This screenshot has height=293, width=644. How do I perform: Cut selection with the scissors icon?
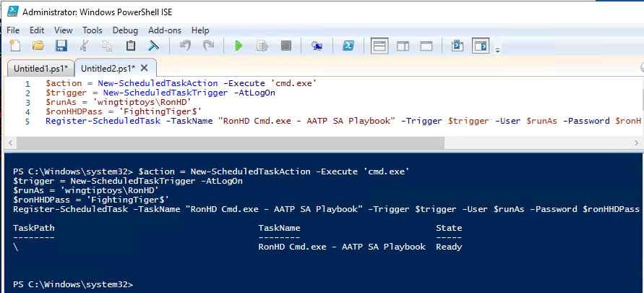[84, 46]
